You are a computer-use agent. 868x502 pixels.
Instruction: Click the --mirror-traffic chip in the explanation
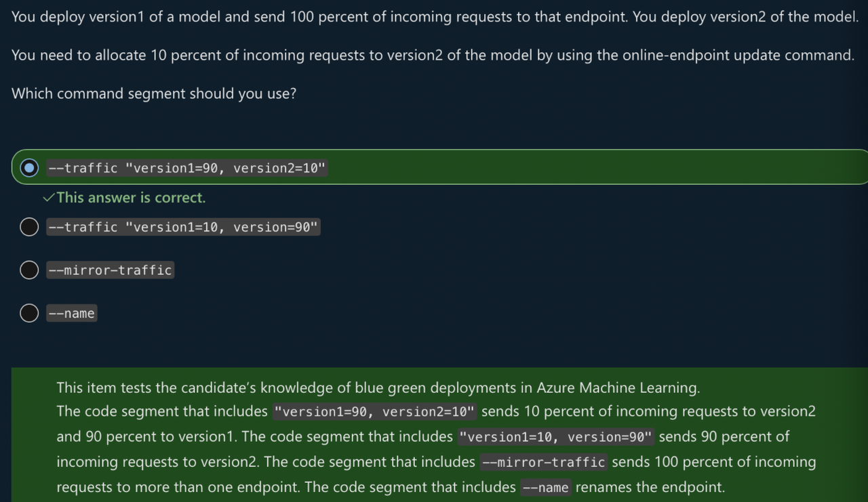[543, 461]
